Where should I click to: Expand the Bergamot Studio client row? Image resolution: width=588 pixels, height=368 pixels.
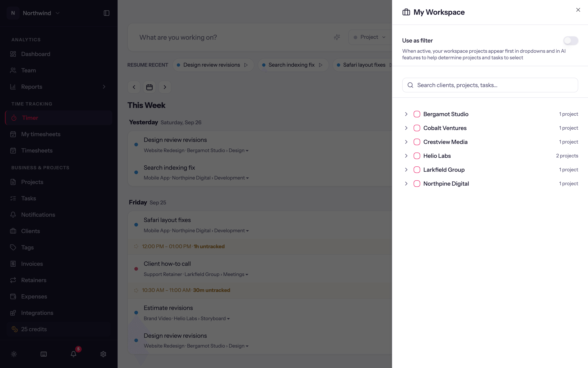pos(406,114)
